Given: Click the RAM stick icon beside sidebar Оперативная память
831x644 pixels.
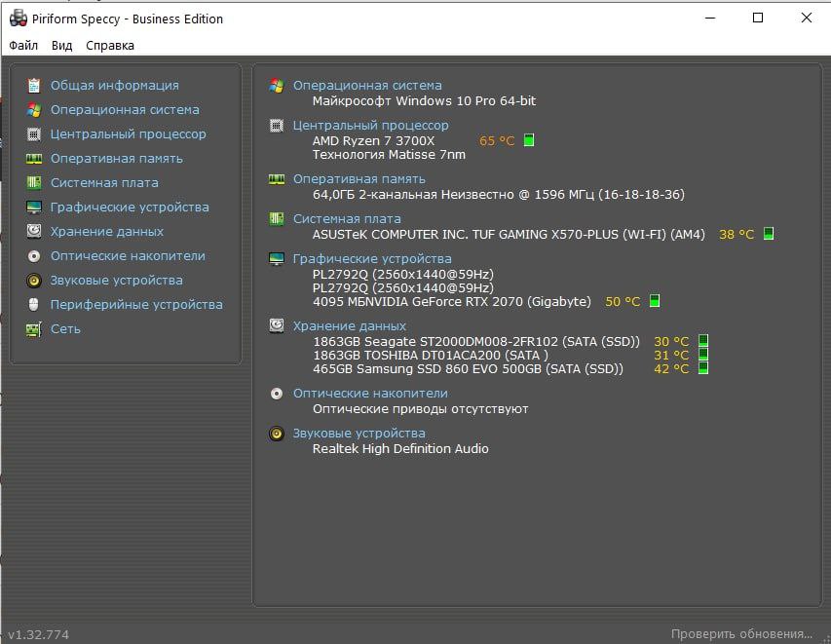Looking at the screenshot, I should (x=34, y=159).
